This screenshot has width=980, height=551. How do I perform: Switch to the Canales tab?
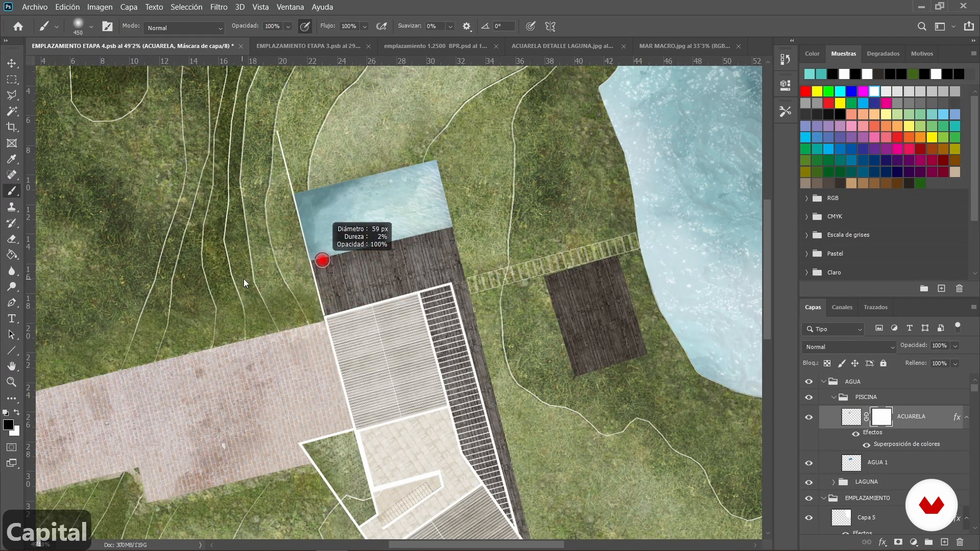[842, 307]
